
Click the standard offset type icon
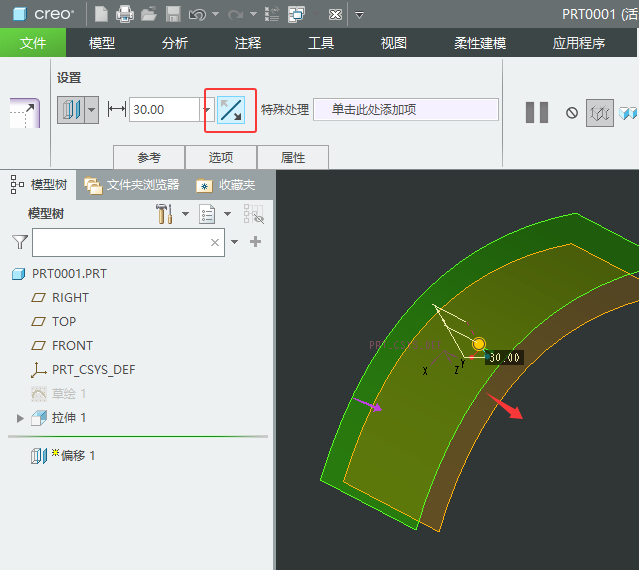[x=71, y=110]
